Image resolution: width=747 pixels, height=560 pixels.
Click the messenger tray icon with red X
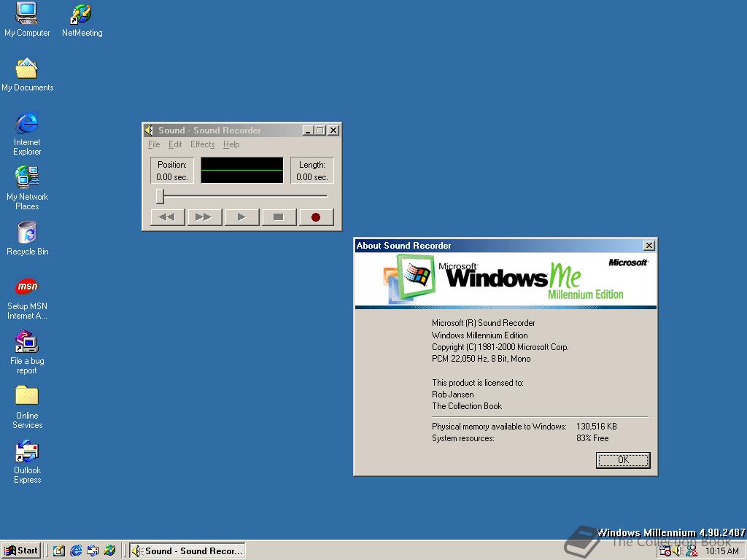pyautogui.click(x=692, y=551)
